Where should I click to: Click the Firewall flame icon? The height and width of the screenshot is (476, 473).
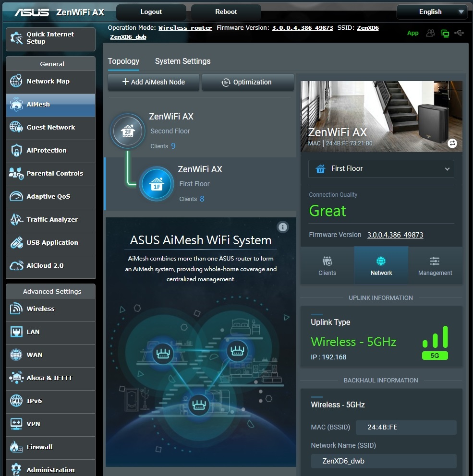pyautogui.click(x=16, y=447)
